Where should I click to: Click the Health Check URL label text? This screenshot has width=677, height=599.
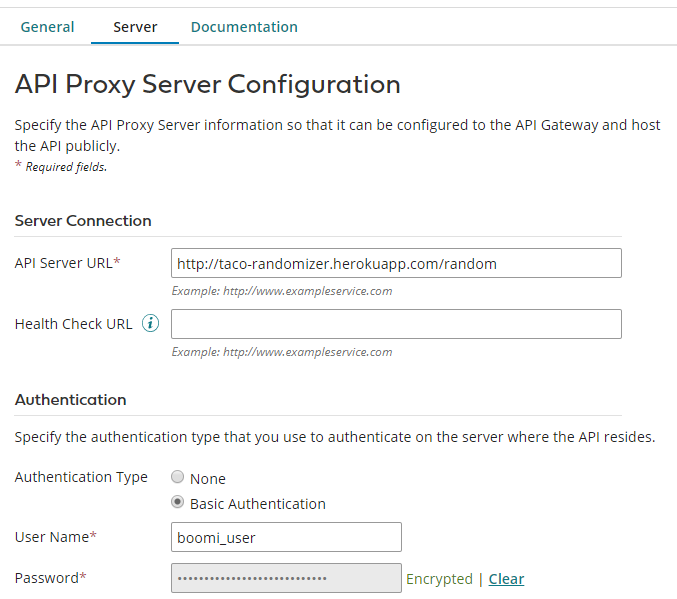[x=73, y=324]
